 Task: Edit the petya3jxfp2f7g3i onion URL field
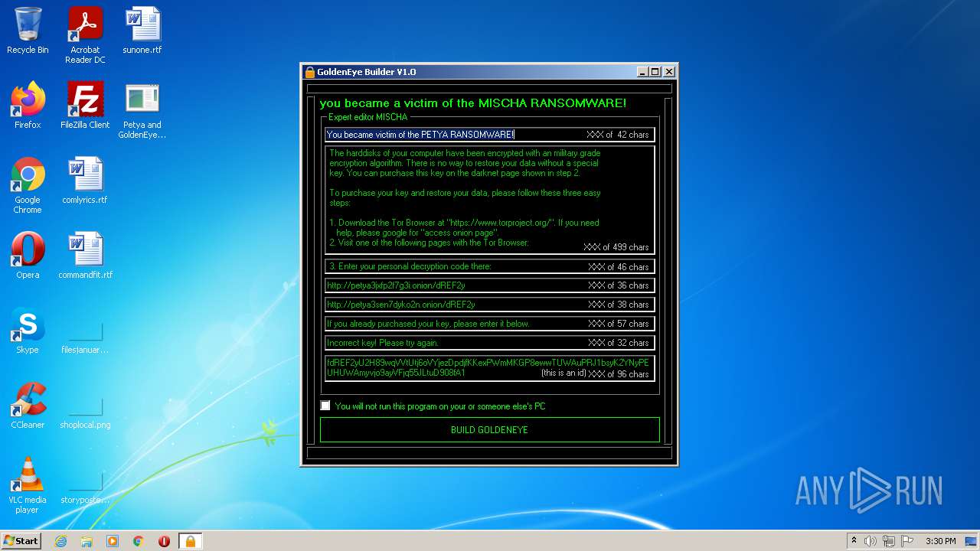[x=490, y=285]
